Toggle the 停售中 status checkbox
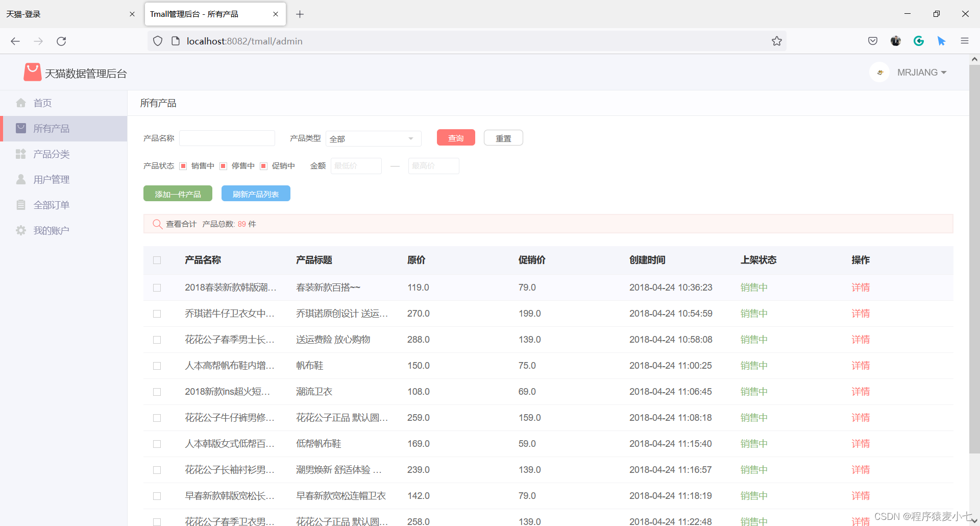Screen dimensions: 980x526 pyautogui.click(x=224, y=166)
